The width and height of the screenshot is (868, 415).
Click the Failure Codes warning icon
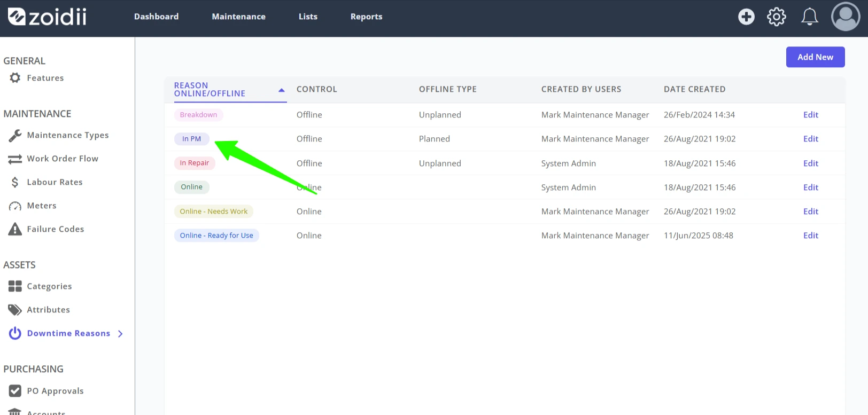point(15,229)
